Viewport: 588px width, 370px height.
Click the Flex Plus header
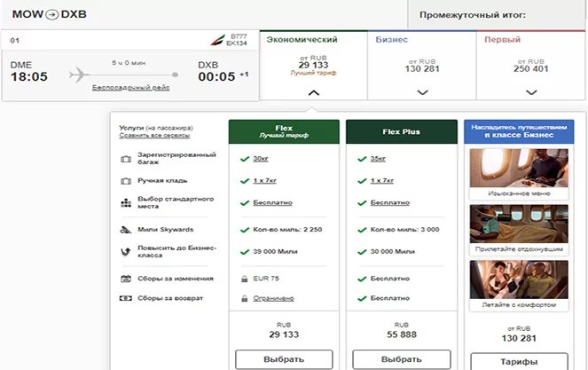pos(402,131)
